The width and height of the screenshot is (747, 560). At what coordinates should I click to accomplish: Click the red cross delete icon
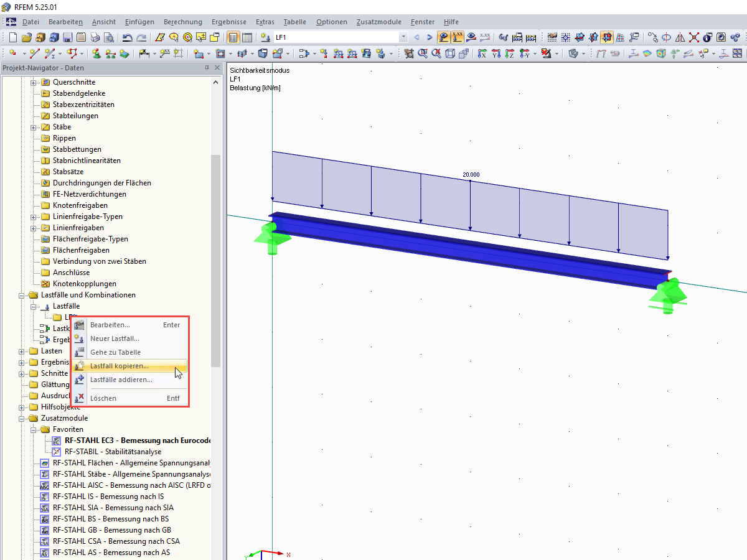[693, 37]
